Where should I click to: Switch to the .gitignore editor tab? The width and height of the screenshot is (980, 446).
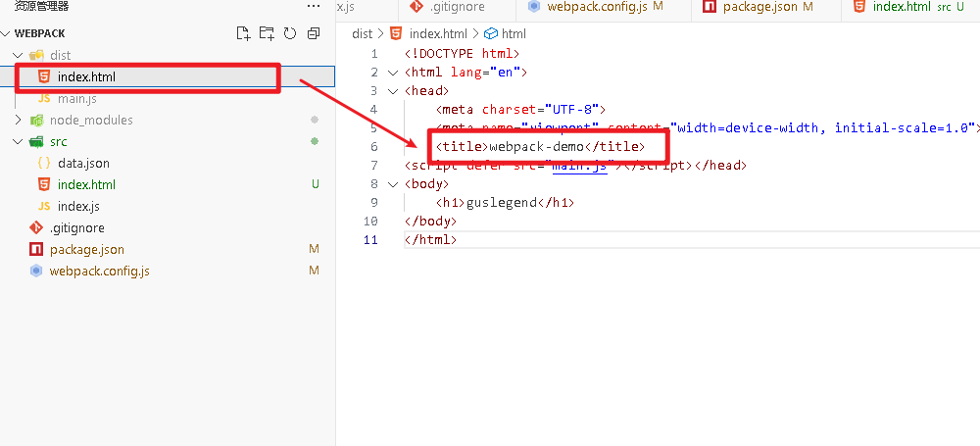pos(458,7)
